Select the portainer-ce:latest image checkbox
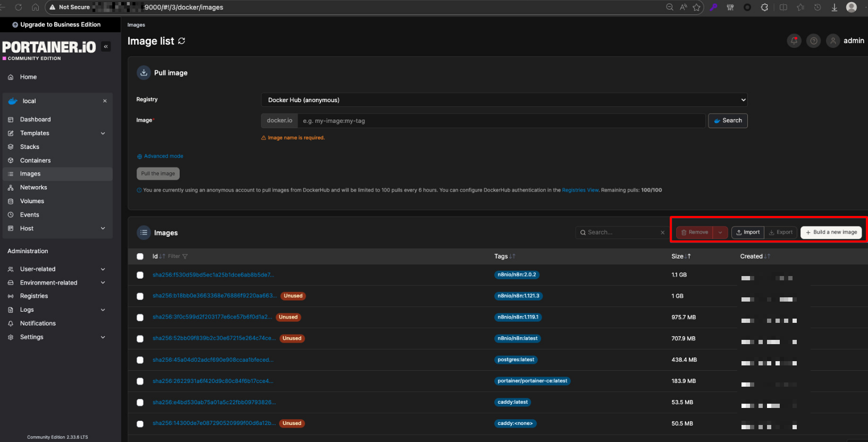 (x=140, y=381)
